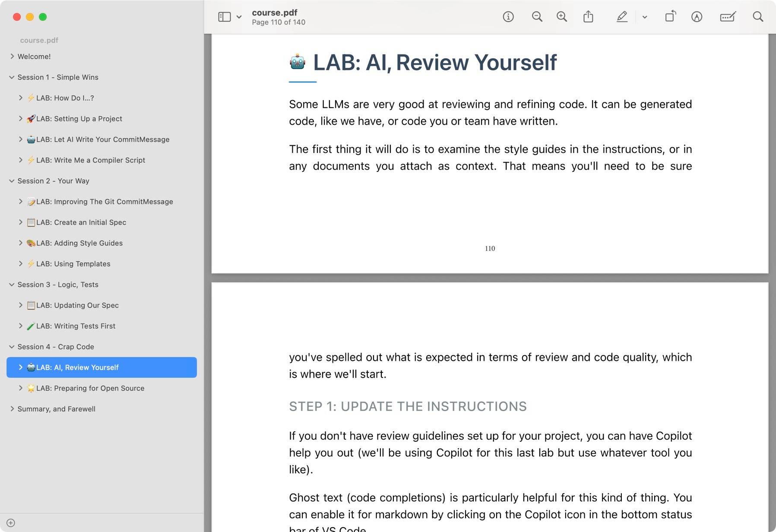The image size is (776, 532).
Task: Click page number 110 in footer
Action: (x=490, y=248)
